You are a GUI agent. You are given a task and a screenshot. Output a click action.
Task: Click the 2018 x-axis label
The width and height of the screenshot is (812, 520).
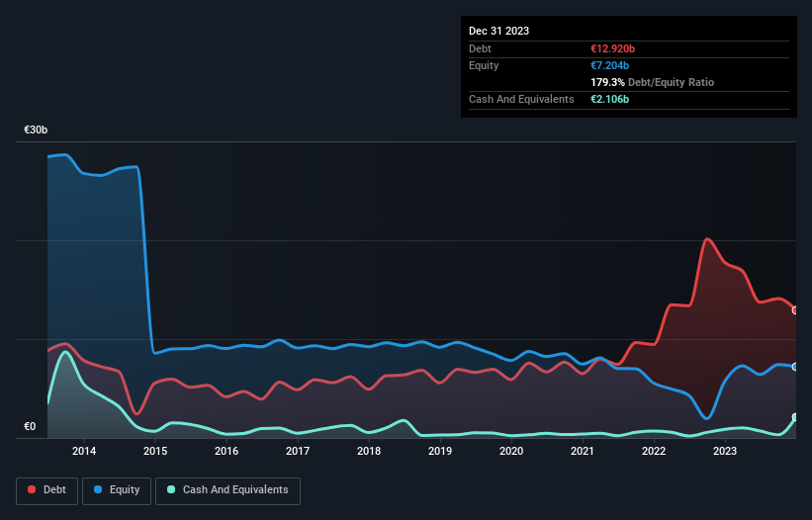pos(369,451)
